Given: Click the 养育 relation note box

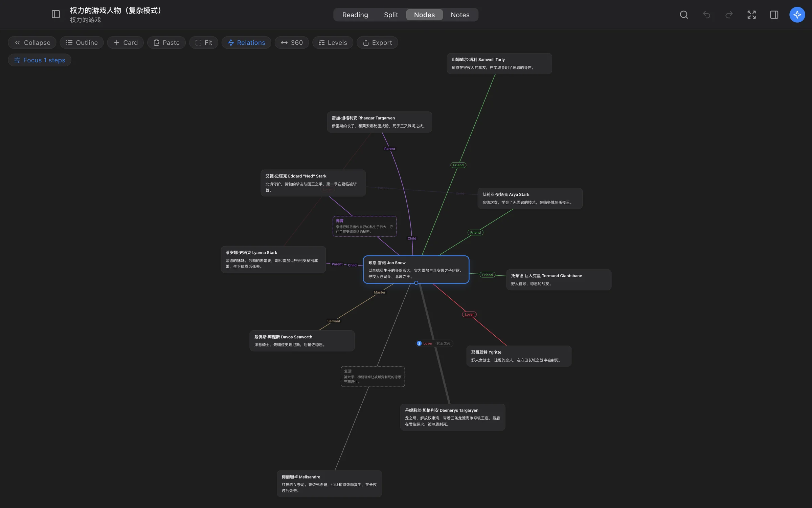Looking at the screenshot, I should point(364,226).
